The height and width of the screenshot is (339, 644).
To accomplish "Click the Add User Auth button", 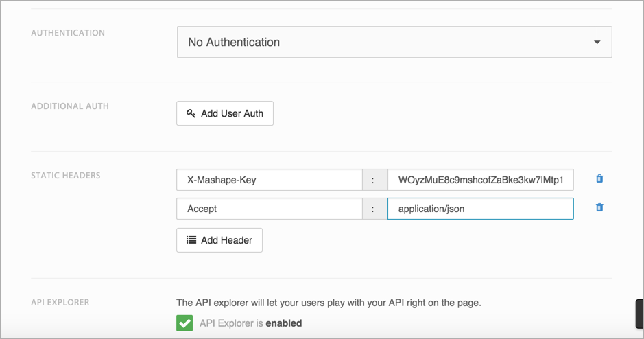I will pos(225,113).
